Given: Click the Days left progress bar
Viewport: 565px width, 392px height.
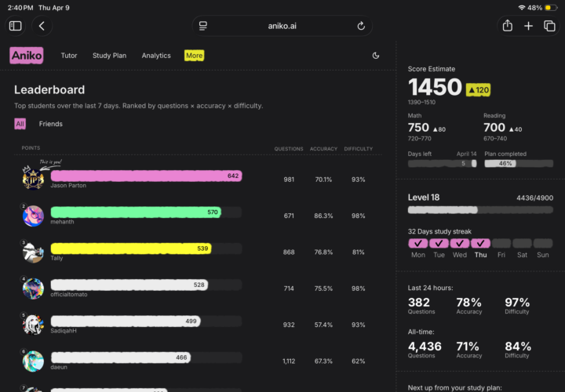Looking at the screenshot, I should pos(442,163).
